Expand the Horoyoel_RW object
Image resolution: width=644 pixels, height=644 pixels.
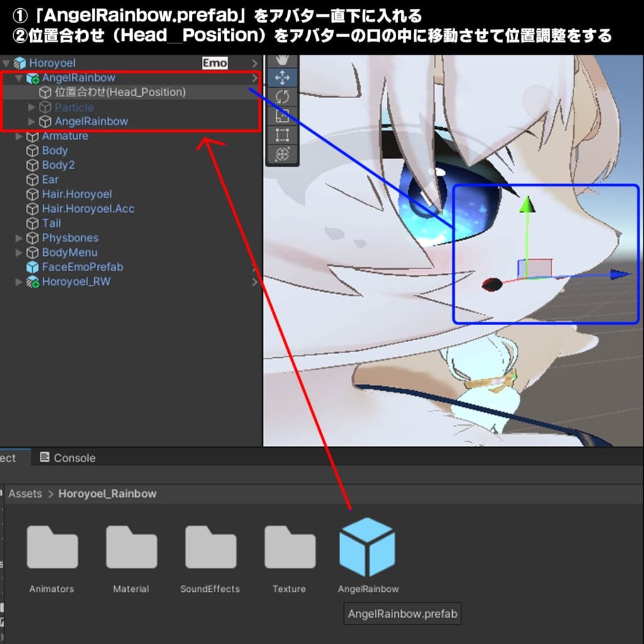pos(18,282)
